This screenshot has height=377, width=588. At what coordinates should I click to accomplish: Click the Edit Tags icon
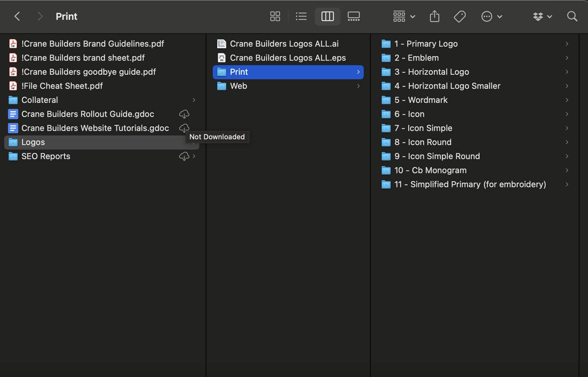pyautogui.click(x=460, y=16)
